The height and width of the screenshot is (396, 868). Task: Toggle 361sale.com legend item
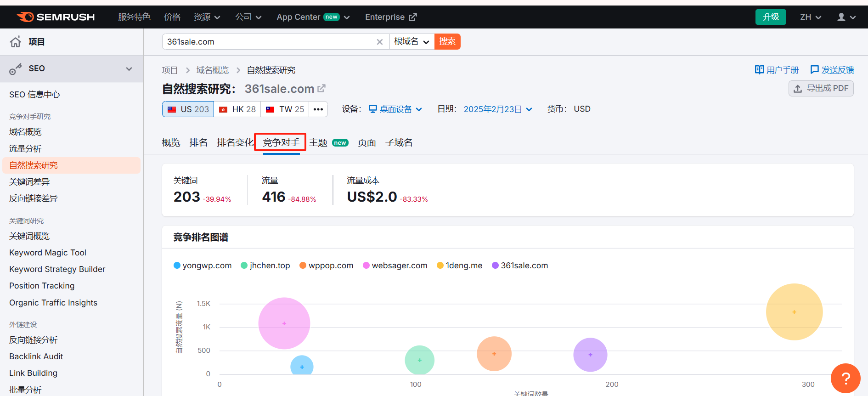[x=520, y=266]
